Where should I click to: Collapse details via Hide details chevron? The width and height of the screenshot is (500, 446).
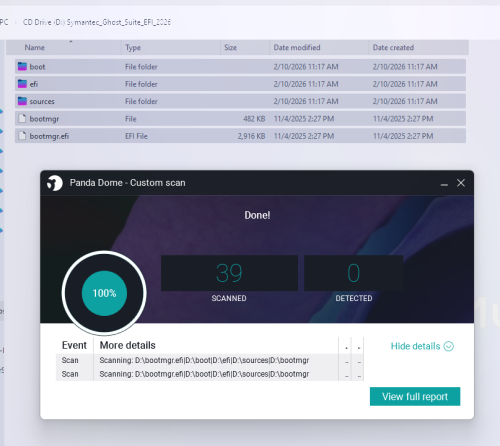(x=449, y=346)
